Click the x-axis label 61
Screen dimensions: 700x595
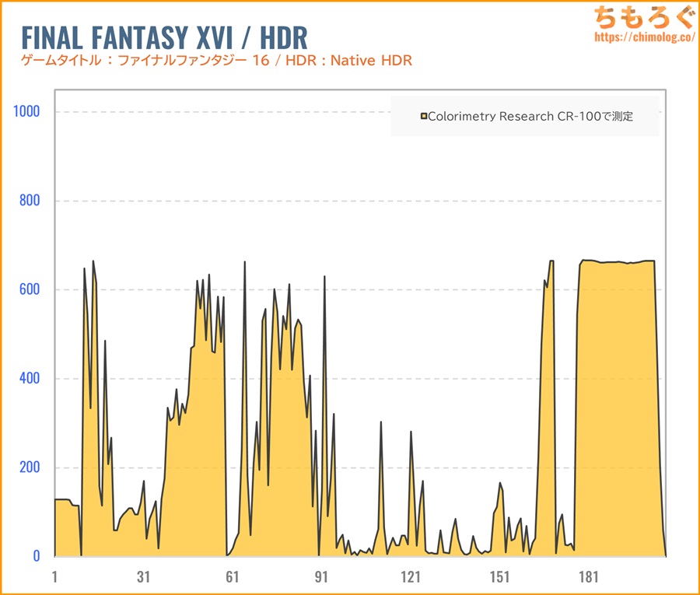click(232, 577)
